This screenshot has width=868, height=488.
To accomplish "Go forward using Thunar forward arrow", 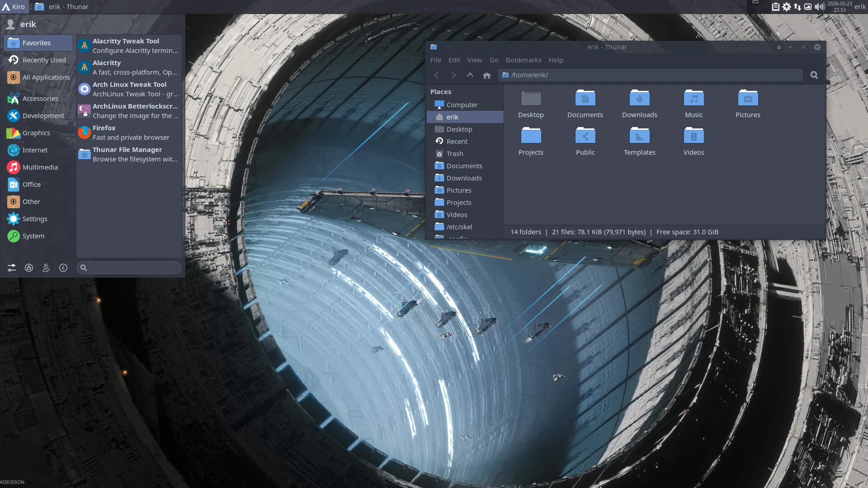I will tap(453, 75).
